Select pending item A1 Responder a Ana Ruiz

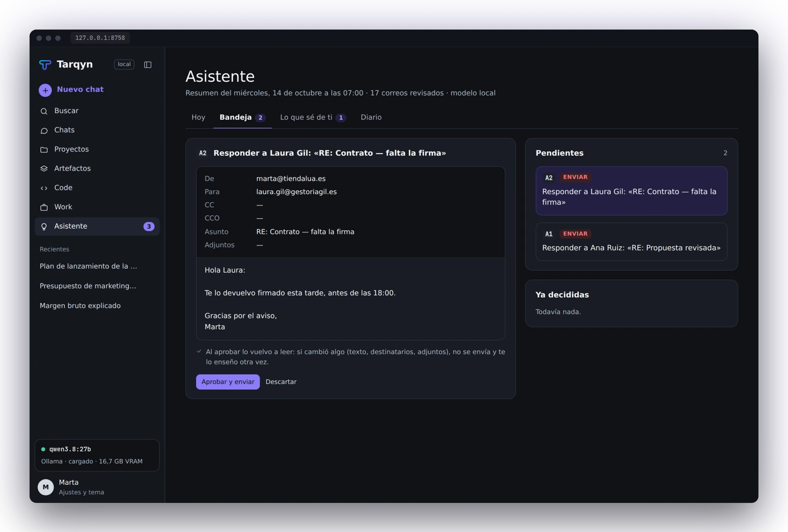pos(631,241)
